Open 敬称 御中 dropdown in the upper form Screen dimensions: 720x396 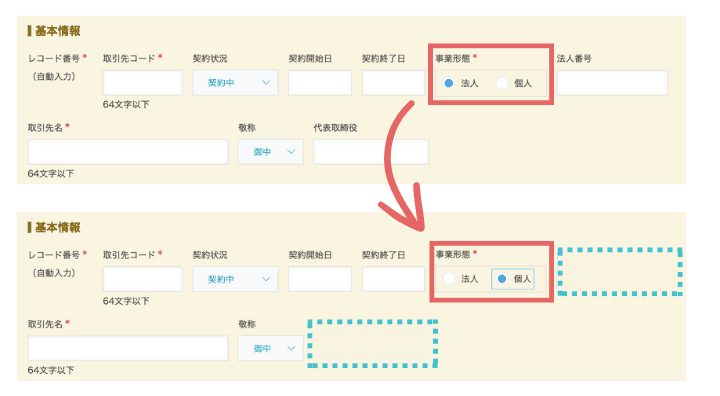point(271,152)
